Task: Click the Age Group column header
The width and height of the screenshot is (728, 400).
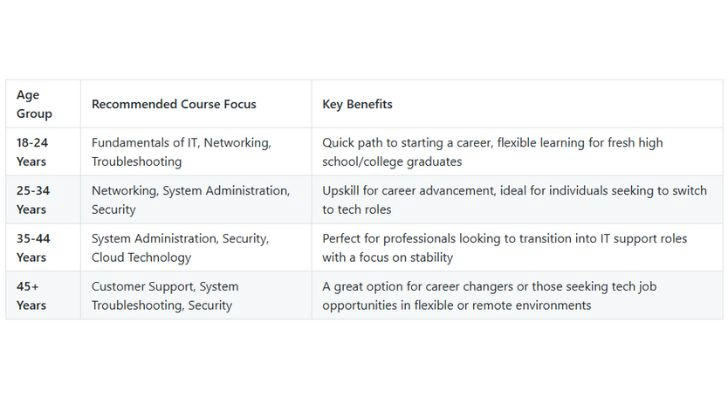Action: pos(34,104)
